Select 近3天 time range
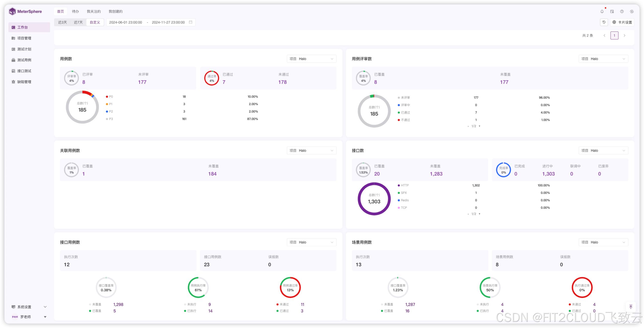644x328 pixels. (63, 22)
